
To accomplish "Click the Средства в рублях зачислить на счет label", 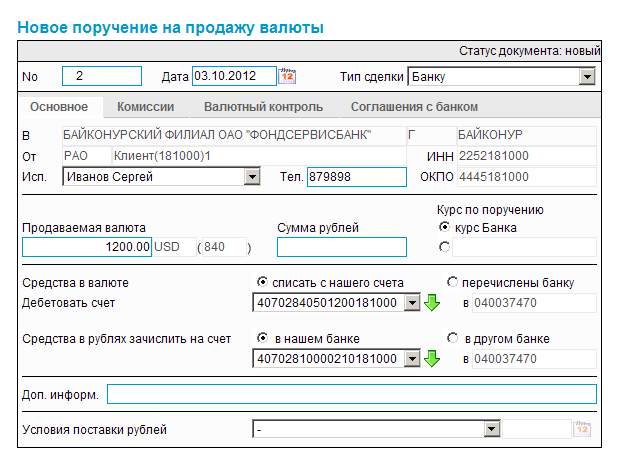I will (127, 339).
